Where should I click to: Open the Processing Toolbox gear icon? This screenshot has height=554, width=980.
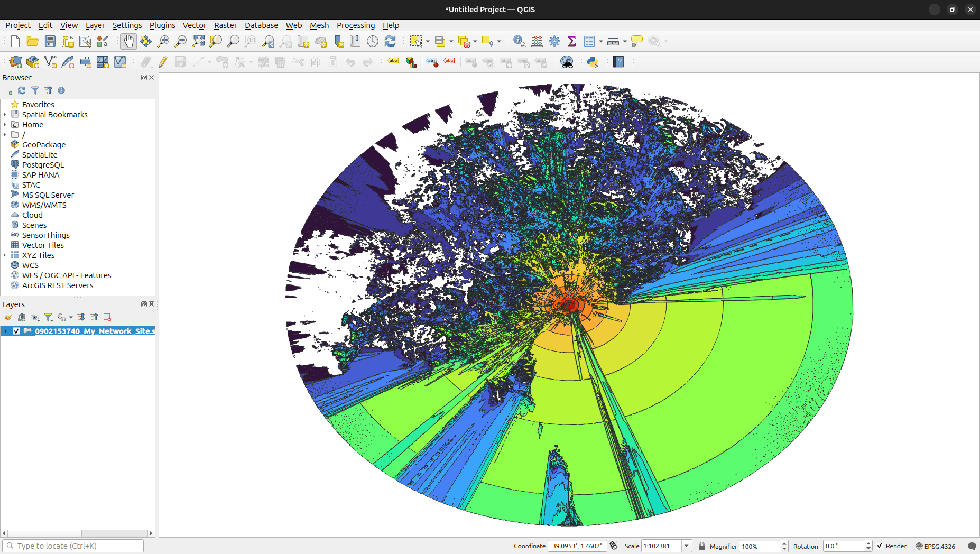tap(554, 41)
